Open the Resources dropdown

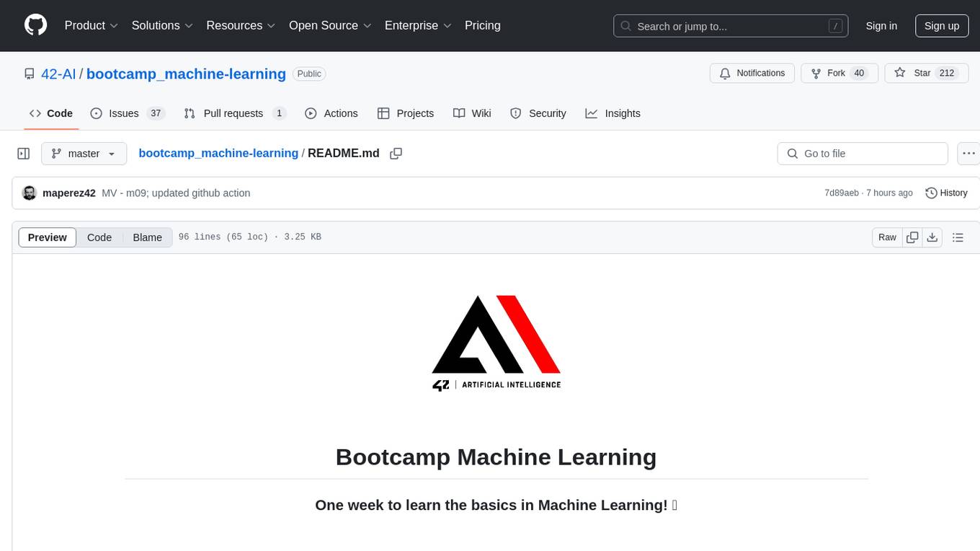tap(241, 25)
